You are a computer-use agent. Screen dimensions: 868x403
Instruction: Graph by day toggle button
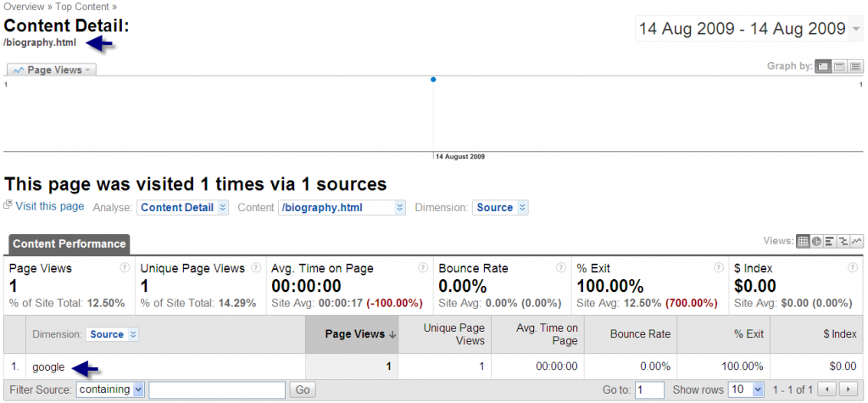pyautogui.click(x=822, y=66)
